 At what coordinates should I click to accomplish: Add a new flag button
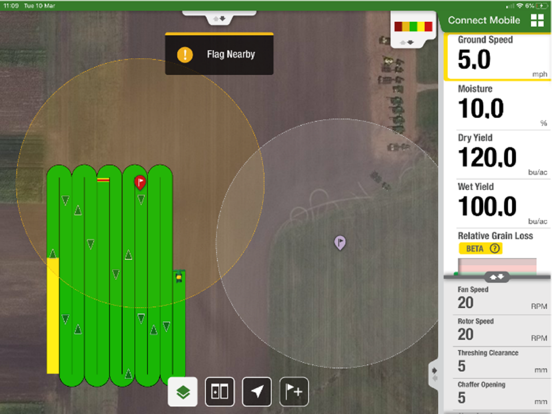click(x=294, y=391)
